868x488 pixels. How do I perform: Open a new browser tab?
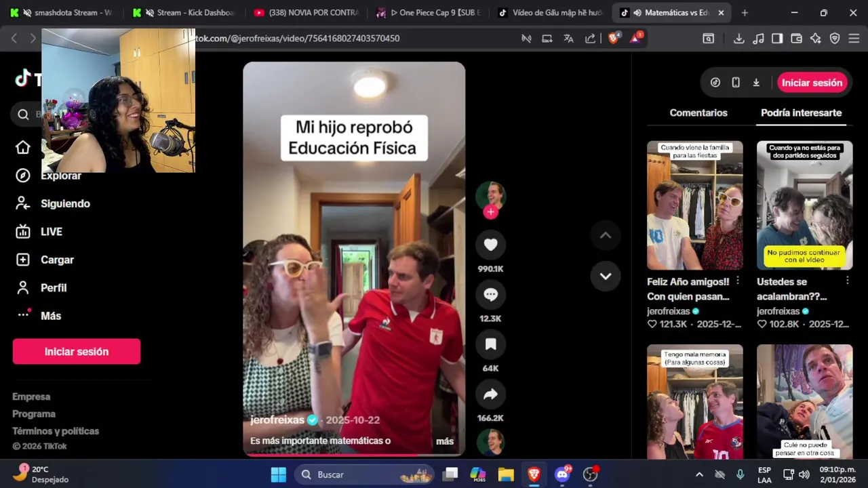[x=745, y=13]
